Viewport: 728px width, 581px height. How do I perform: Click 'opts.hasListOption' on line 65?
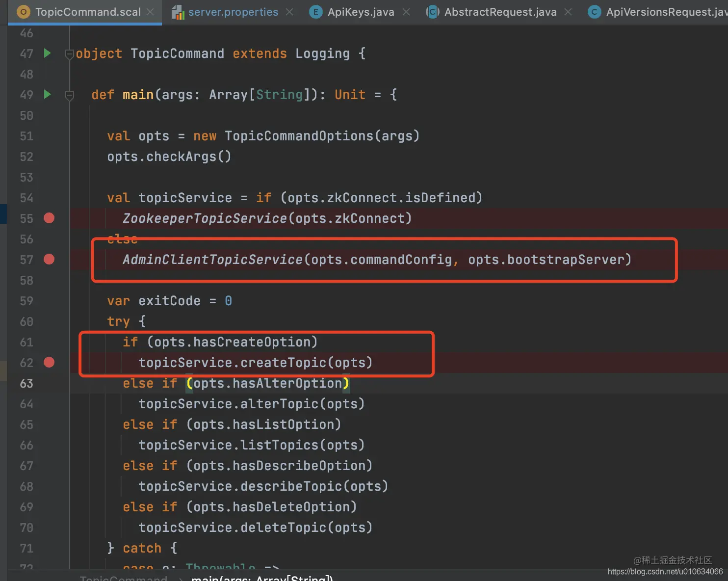pos(263,424)
